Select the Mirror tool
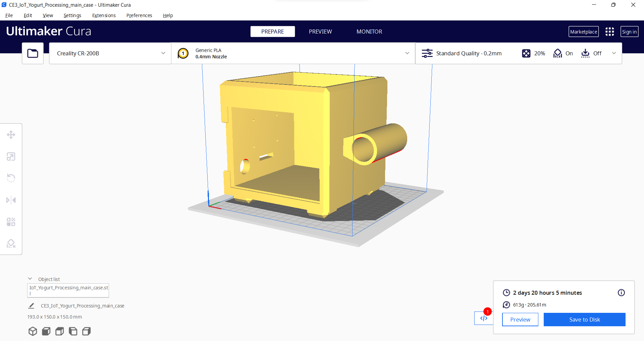 click(11, 200)
